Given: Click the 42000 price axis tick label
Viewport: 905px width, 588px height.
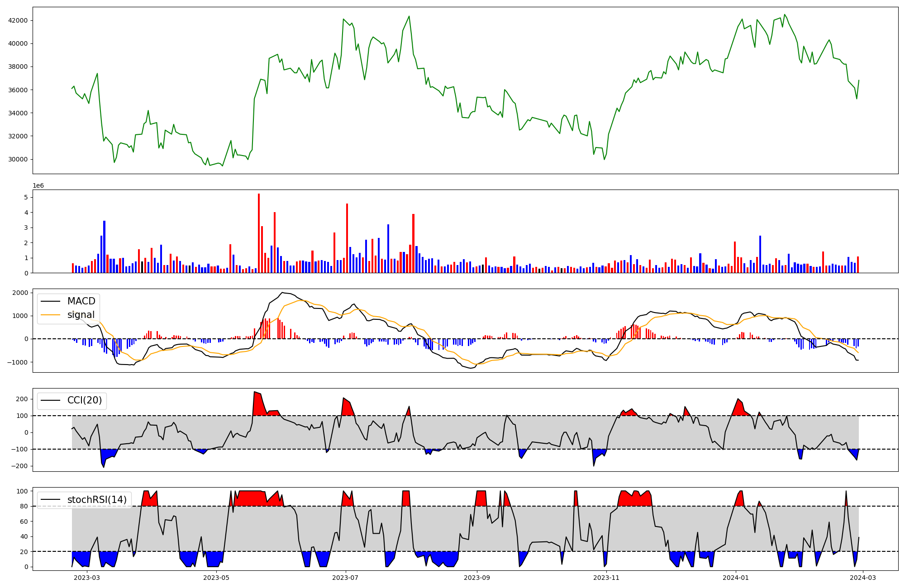Looking at the screenshot, I should (18, 20).
